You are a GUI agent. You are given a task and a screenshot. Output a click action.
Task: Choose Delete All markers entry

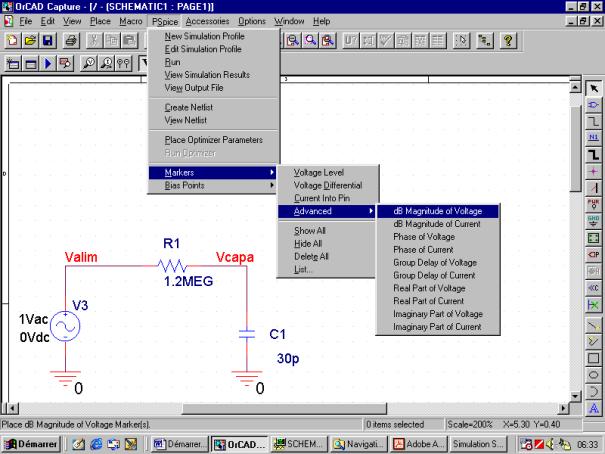point(326,257)
